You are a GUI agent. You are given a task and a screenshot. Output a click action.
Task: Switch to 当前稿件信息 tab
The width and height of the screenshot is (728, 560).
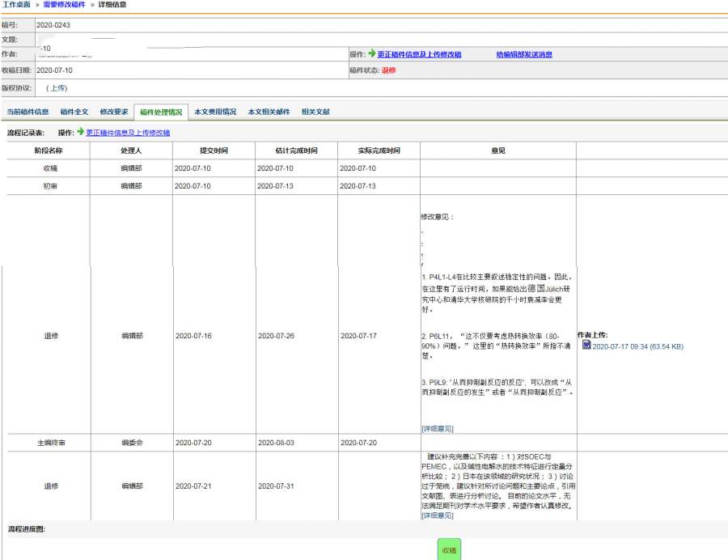(x=28, y=112)
